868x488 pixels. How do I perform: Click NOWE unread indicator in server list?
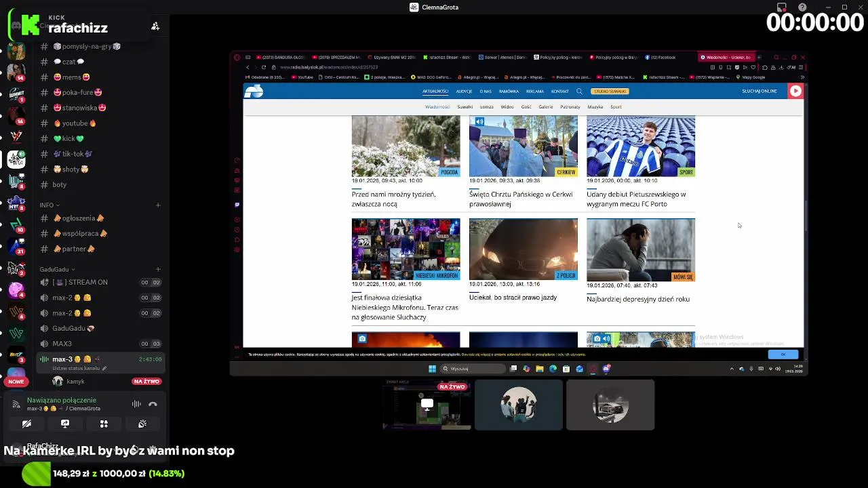(16, 382)
